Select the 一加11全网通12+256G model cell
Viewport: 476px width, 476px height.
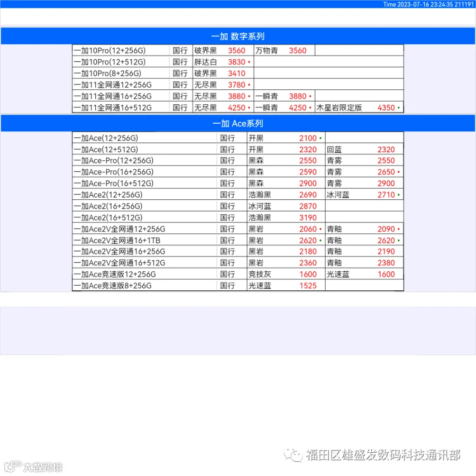(121, 85)
